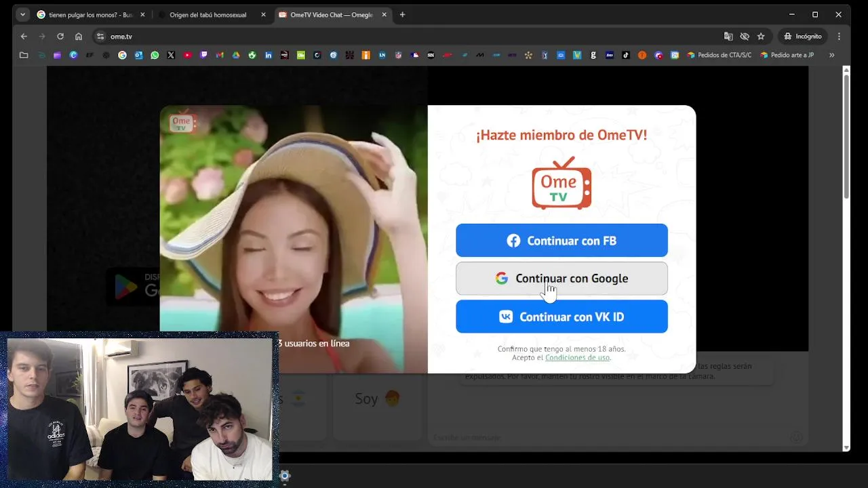Click the promotional video of woman in hat
This screenshot has width=868, height=488.
(294, 239)
